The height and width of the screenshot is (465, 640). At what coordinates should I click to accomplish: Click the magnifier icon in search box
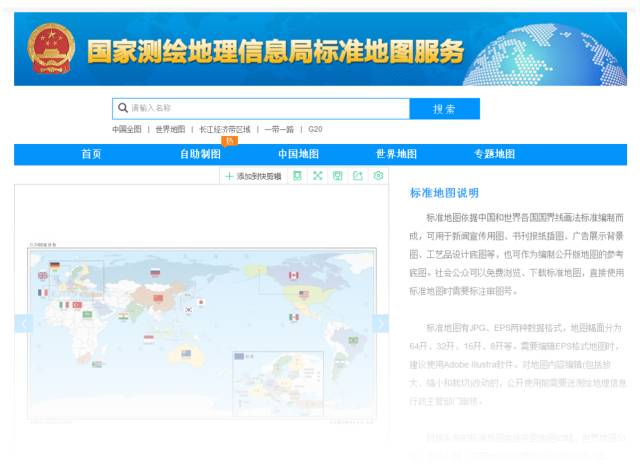(x=123, y=108)
